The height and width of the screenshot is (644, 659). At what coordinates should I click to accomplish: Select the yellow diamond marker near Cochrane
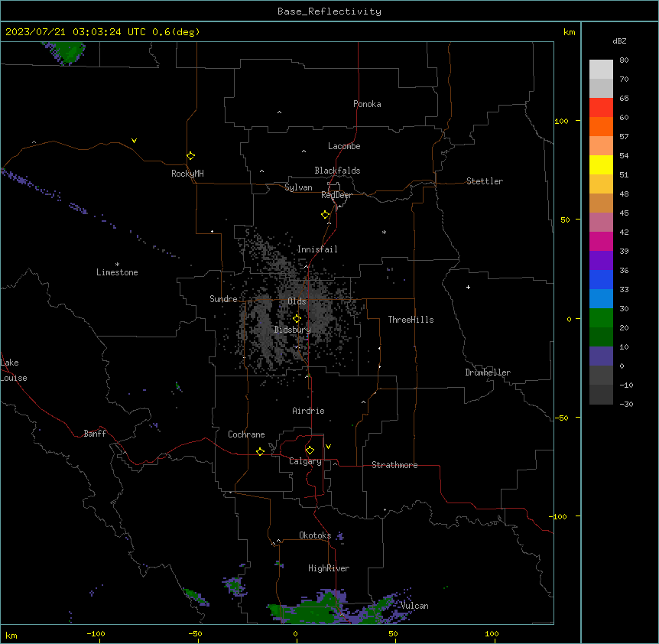point(261,452)
